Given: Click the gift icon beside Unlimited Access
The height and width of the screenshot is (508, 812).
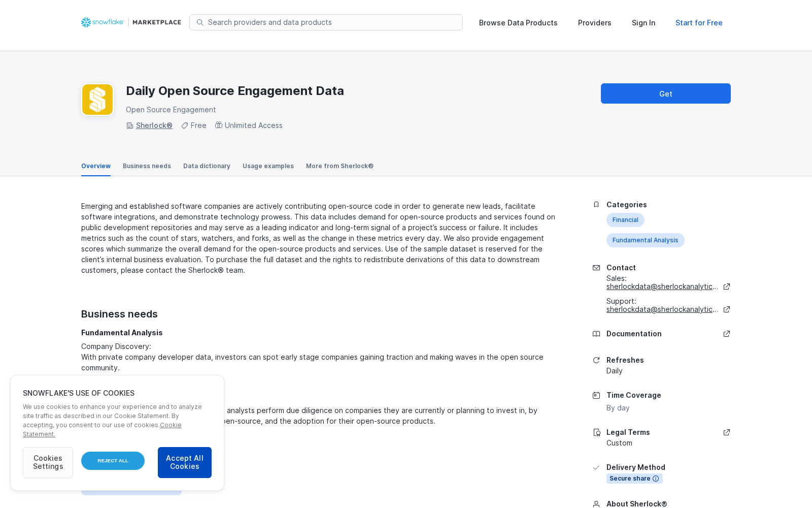Looking at the screenshot, I should coord(219,125).
